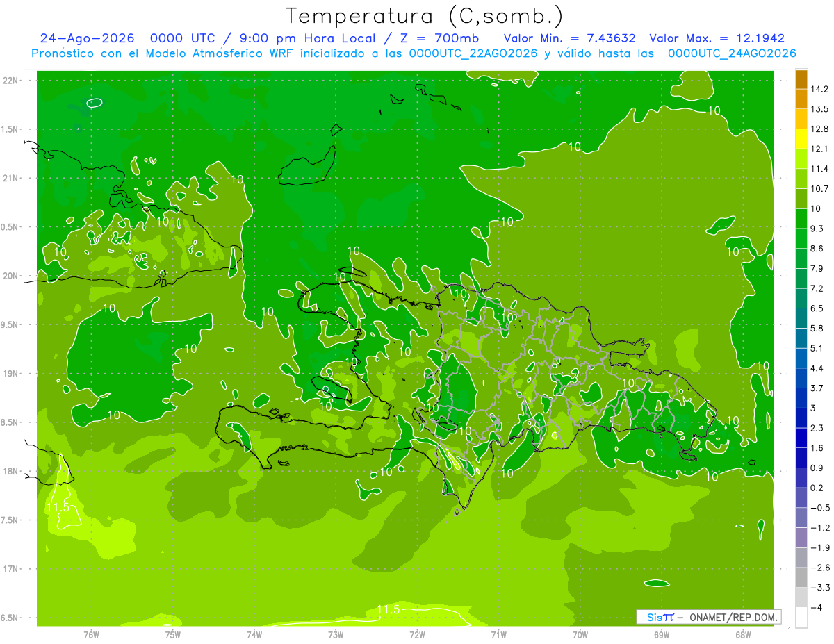
Task: Click the 68W longitude label
Action: coord(743,634)
